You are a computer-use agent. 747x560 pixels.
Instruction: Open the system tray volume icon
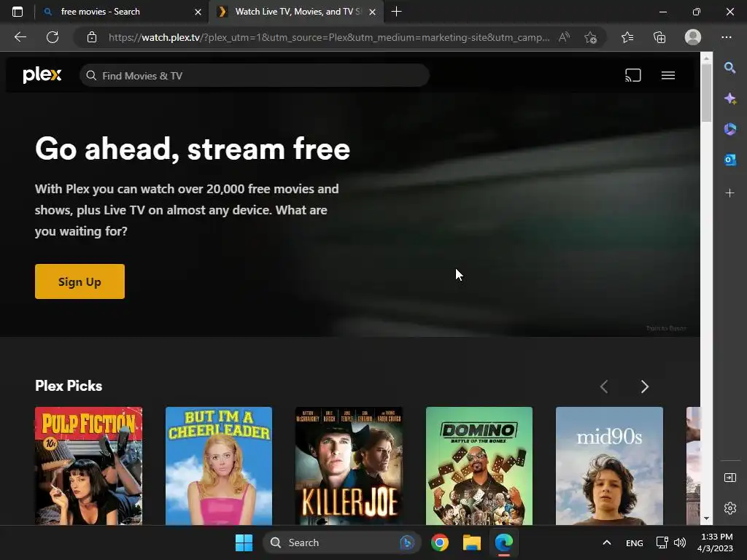click(x=680, y=542)
